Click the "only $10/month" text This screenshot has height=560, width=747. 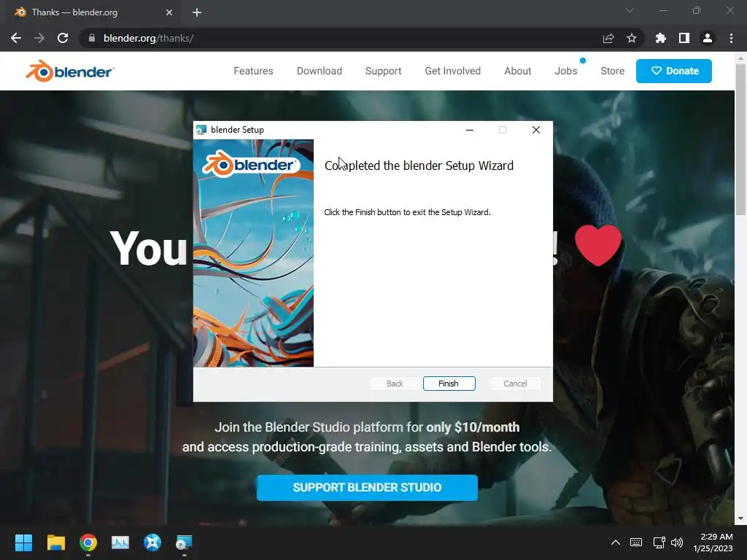473,427
